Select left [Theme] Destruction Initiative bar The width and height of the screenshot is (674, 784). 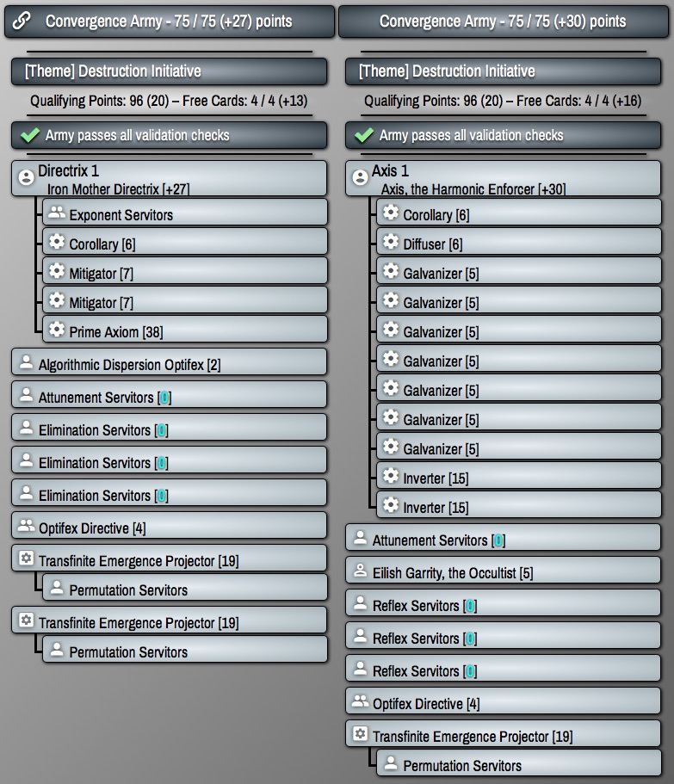[170, 71]
